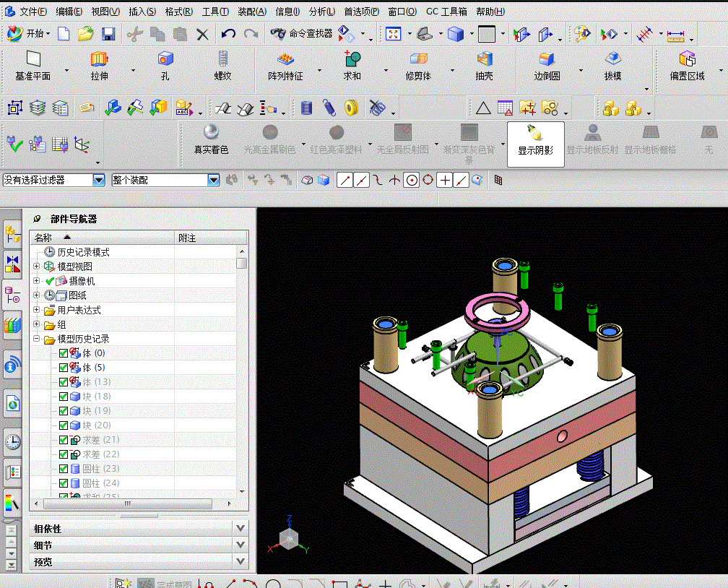Expand the 模型视图 tree node
The height and width of the screenshot is (588, 728).
pos(37,266)
